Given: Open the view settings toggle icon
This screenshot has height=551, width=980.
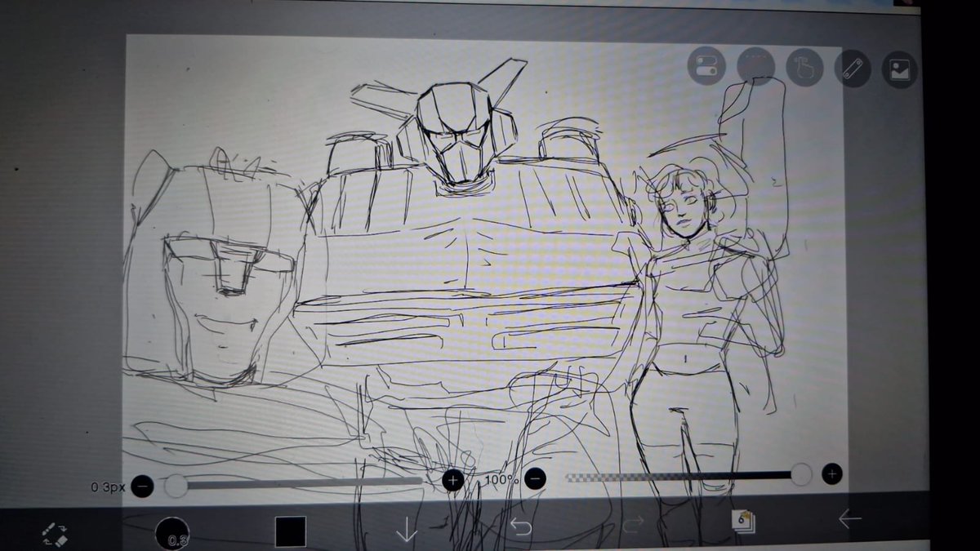Looking at the screenshot, I should tap(705, 67).
